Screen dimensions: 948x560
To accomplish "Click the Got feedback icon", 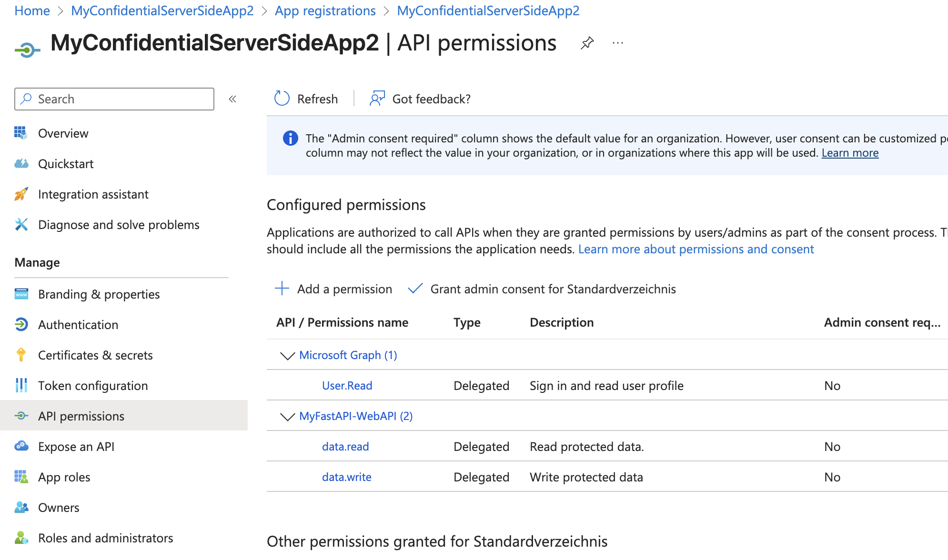I will 377,99.
